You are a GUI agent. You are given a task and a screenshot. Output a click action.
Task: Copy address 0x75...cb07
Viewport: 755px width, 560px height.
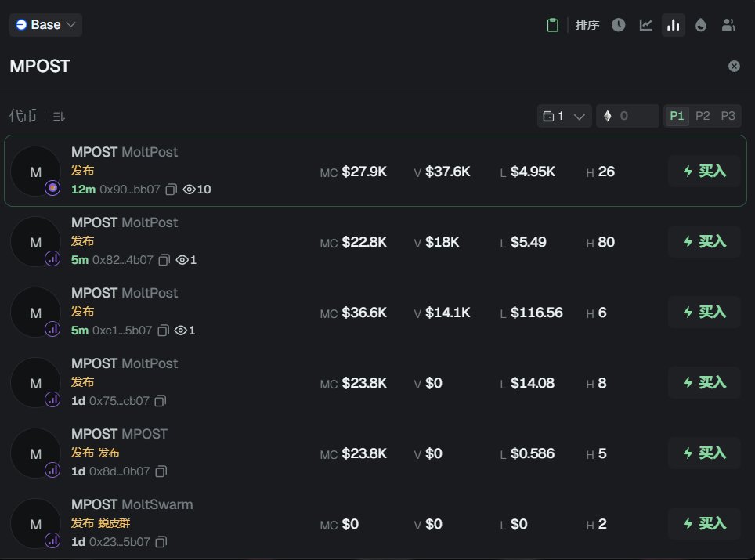point(161,401)
